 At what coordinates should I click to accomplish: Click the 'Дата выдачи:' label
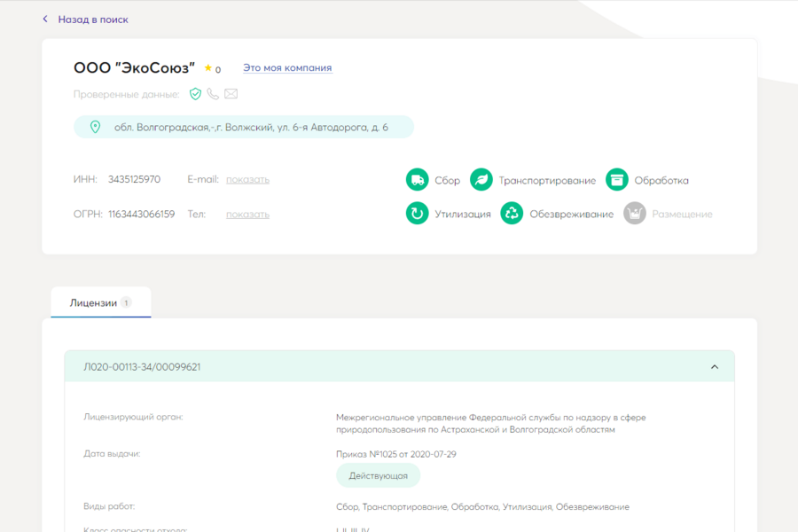click(x=112, y=454)
